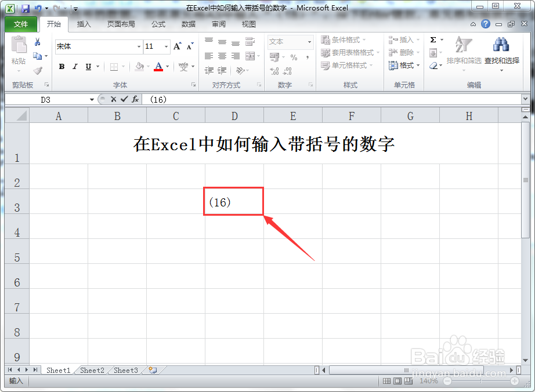Click the Copy icon in clipboard group
Image resolution: width=535 pixels, height=392 pixels.
click(37, 56)
